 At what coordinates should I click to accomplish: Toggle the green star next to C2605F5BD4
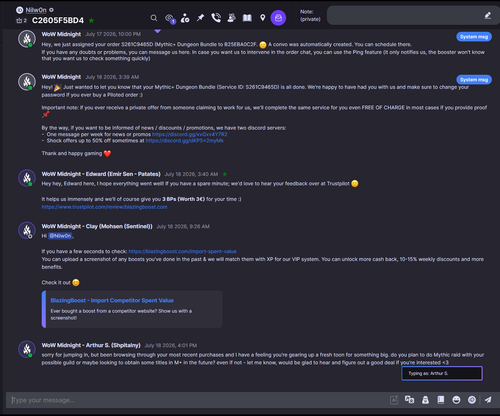[x=91, y=21]
